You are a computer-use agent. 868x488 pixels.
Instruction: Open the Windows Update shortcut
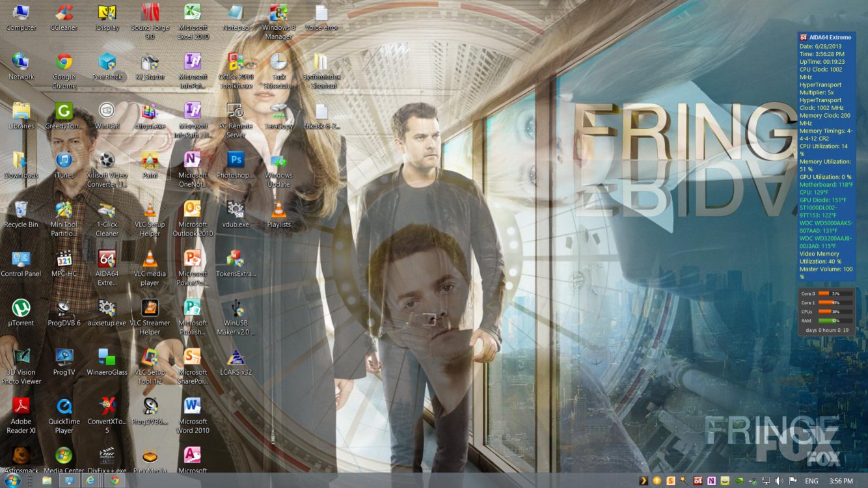click(278, 170)
